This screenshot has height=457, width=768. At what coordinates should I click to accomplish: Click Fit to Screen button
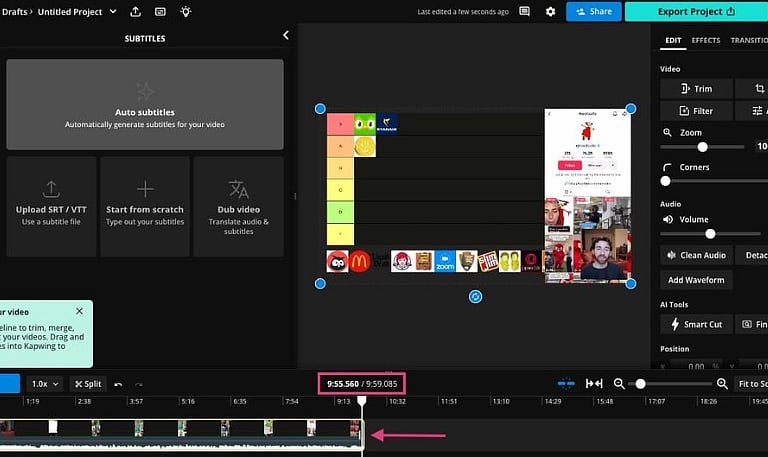pos(751,384)
